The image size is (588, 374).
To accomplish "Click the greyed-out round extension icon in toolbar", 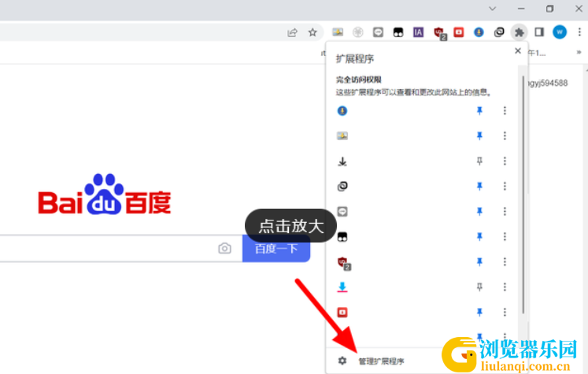I will click(x=357, y=32).
